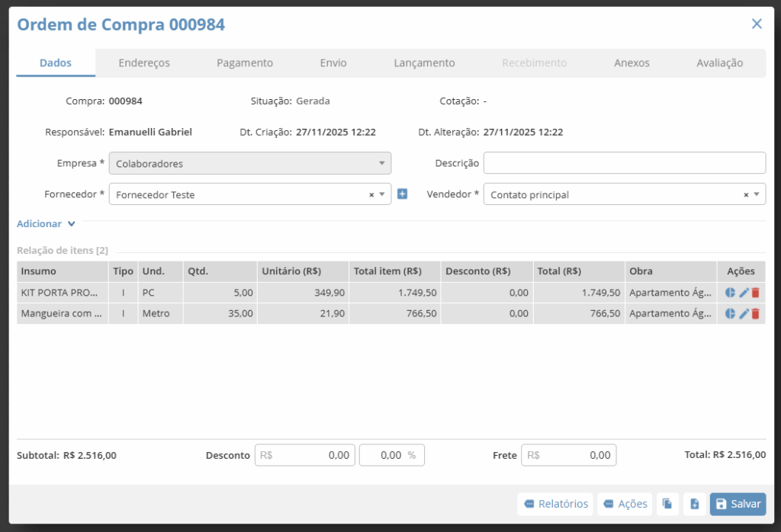Open the Vendedor dropdown arrow
Image resolution: width=781 pixels, height=532 pixels.
(757, 194)
